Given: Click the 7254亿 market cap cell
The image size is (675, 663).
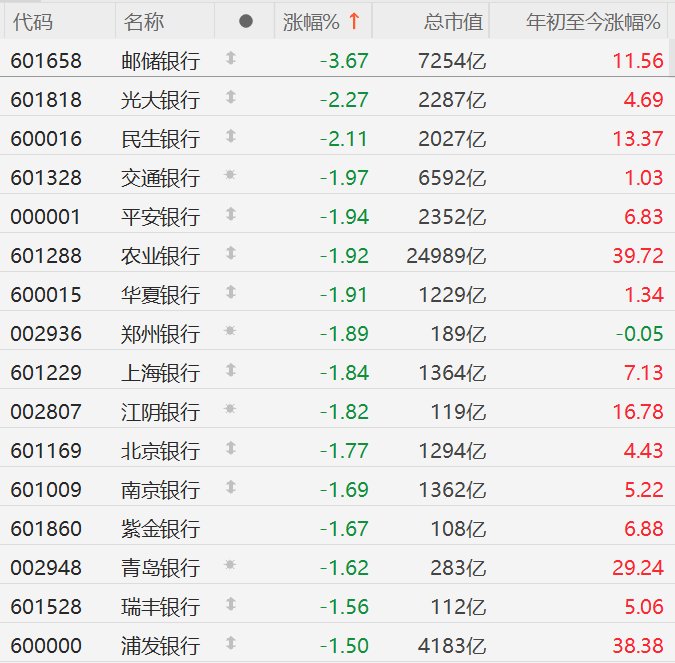Looking at the screenshot, I should (452, 61).
